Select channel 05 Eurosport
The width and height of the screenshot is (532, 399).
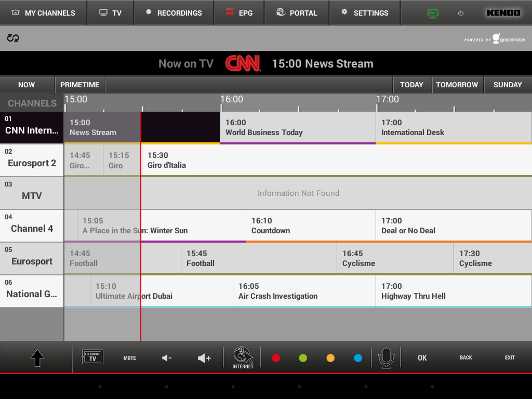click(32, 258)
